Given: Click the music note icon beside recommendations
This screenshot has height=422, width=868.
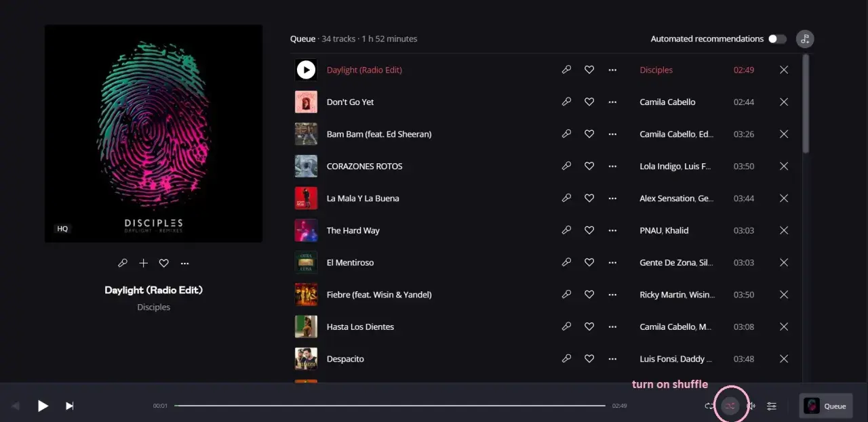Looking at the screenshot, I should [805, 39].
